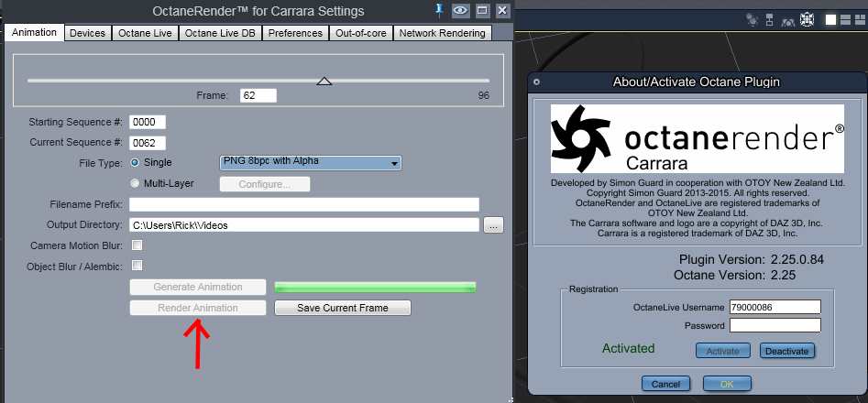868x403 pixels.
Task: Click the Activate button
Action: (x=723, y=351)
